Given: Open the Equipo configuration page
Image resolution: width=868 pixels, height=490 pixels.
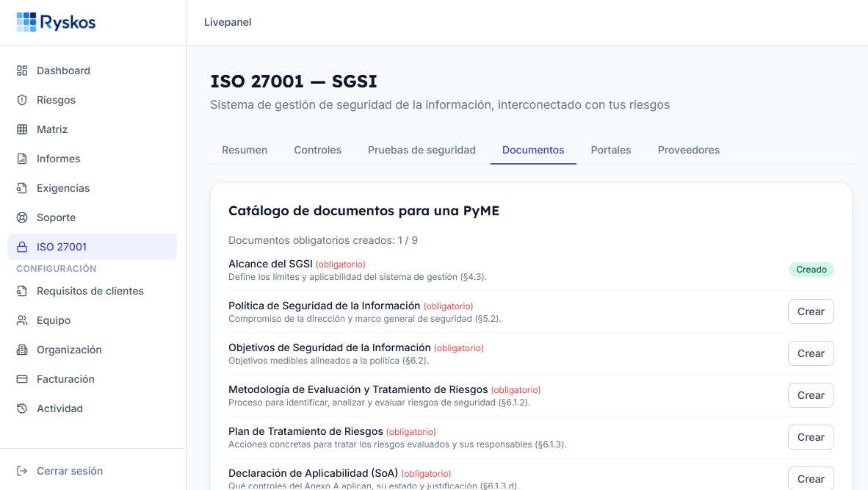Looking at the screenshot, I should [x=92, y=320].
